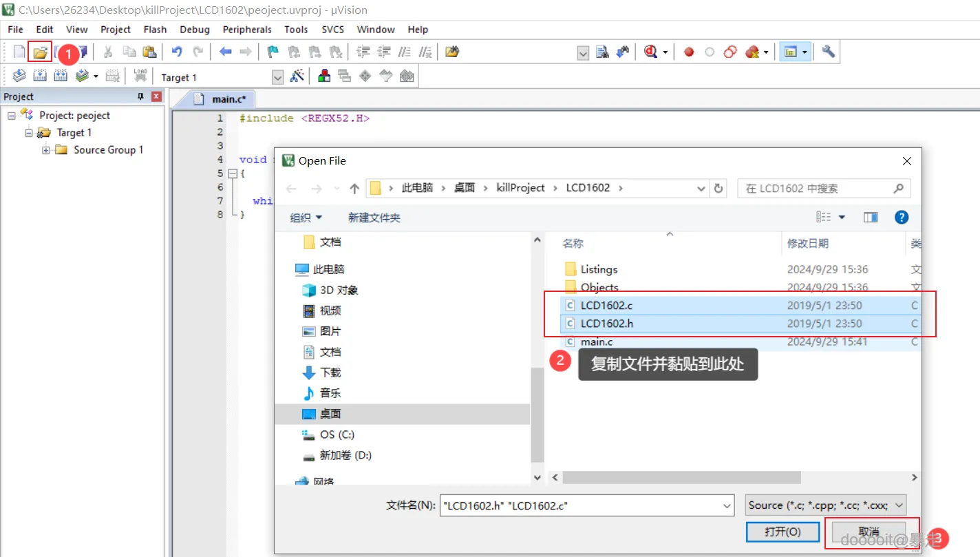Insert a breakpoint using the red dot icon
The image size is (980, 557).
(x=688, y=52)
